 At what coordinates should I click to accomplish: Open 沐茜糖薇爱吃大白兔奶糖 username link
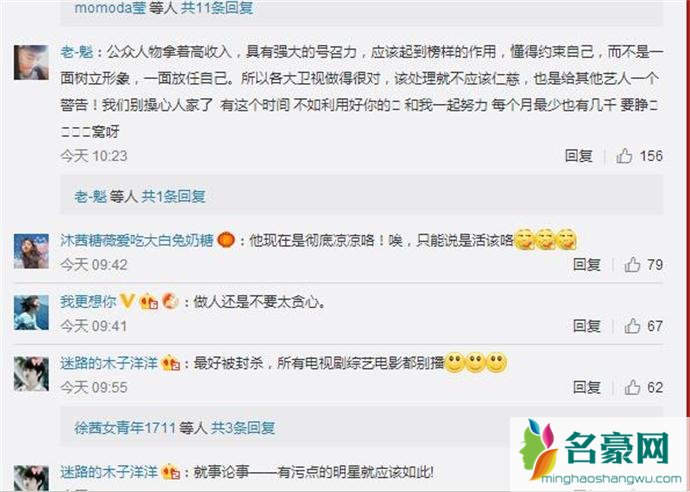coord(137,241)
